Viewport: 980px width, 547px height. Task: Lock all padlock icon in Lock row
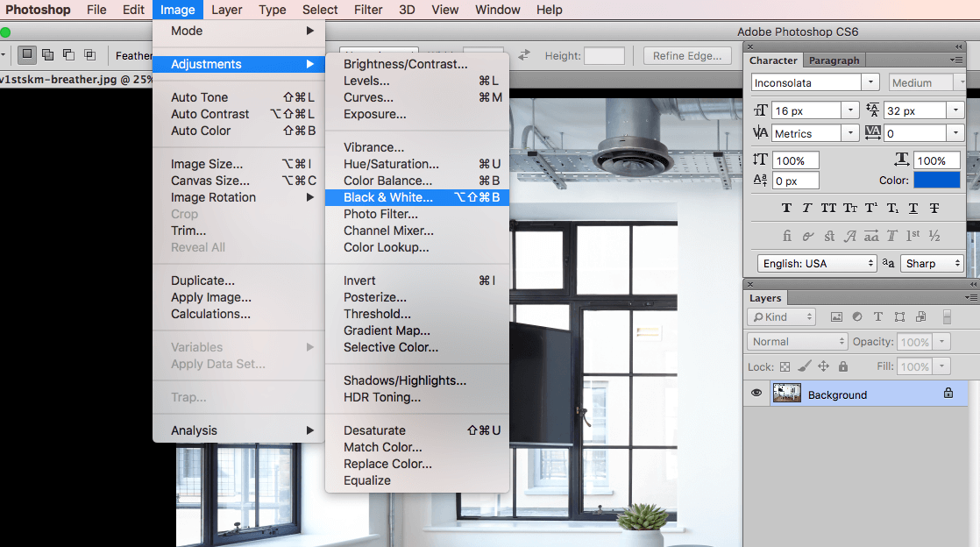point(843,366)
